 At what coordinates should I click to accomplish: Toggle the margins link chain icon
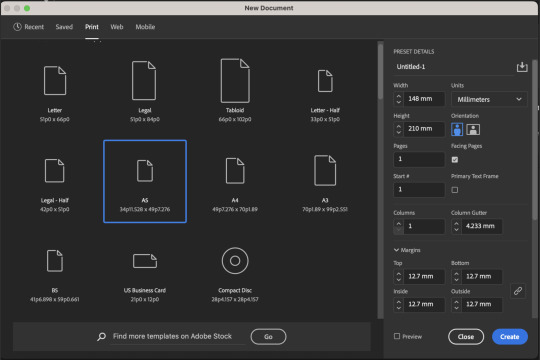point(518,291)
